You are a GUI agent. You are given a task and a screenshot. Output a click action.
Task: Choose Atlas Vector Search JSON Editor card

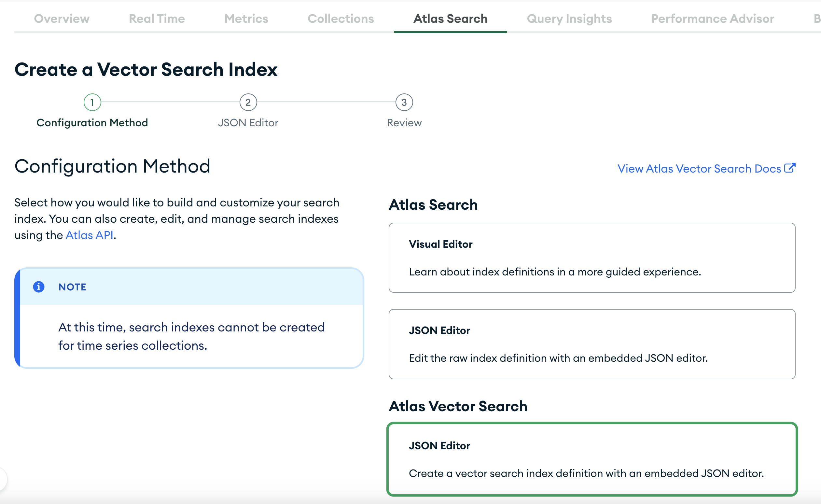592,459
